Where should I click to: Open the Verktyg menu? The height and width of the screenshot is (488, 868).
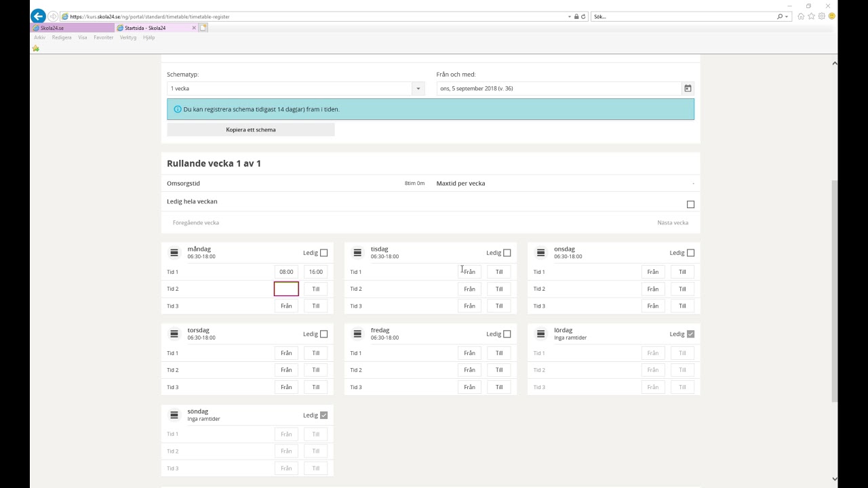point(128,37)
